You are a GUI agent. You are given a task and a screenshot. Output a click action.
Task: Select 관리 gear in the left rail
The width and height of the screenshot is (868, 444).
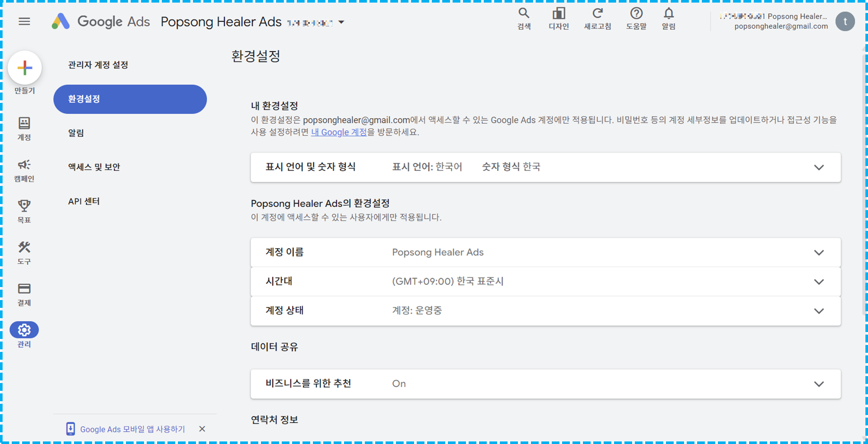pyautogui.click(x=24, y=335)
